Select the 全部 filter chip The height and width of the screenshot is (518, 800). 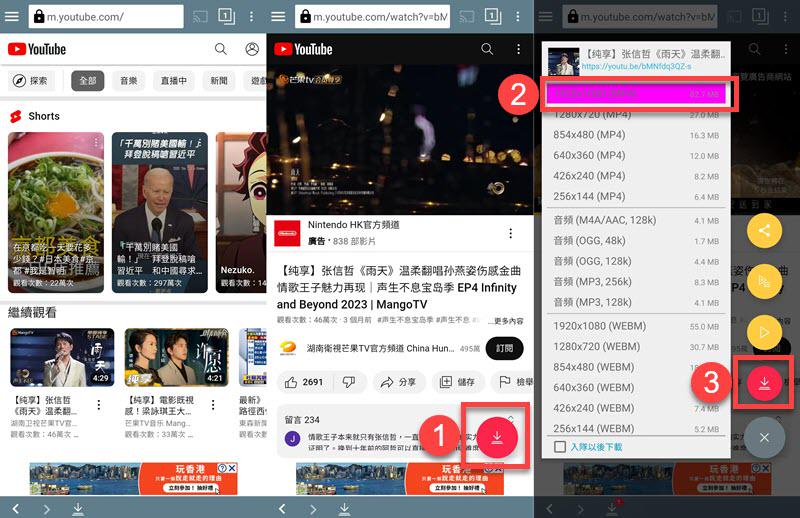coord(87,81)
